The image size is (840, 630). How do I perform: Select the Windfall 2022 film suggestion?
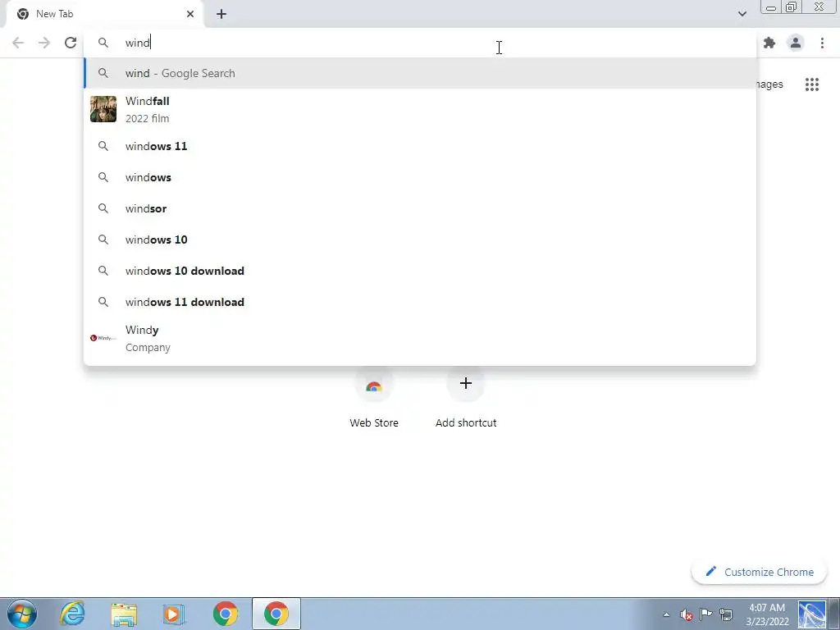coord(420,109)
